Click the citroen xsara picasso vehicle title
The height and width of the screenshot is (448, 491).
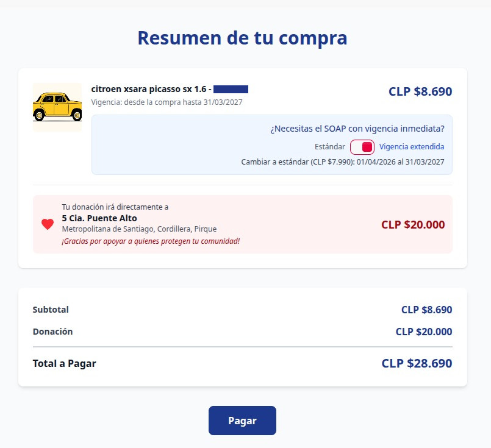click(x=151, y=90)
